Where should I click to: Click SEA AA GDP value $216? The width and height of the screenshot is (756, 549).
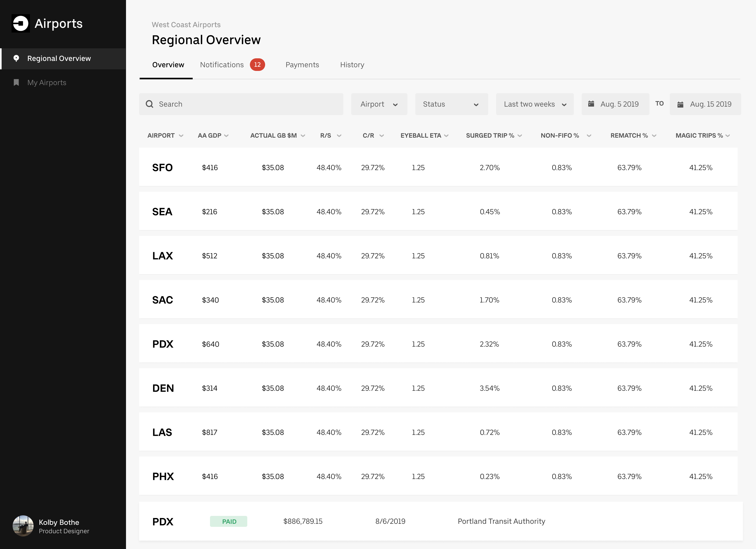[x=209, y=212]
